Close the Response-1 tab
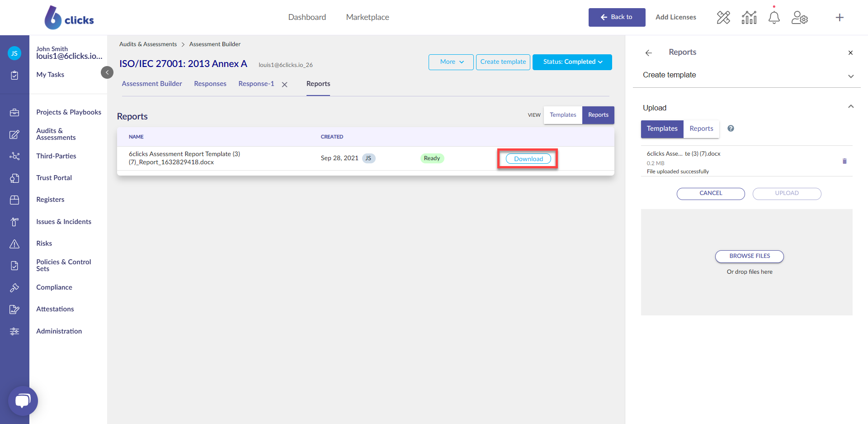 coord(284,85)
